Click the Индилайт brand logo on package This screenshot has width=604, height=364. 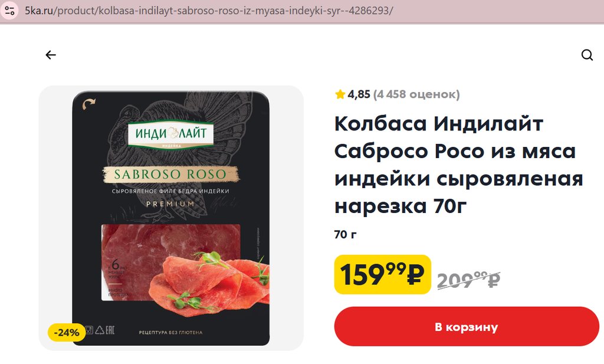(170, 134)
